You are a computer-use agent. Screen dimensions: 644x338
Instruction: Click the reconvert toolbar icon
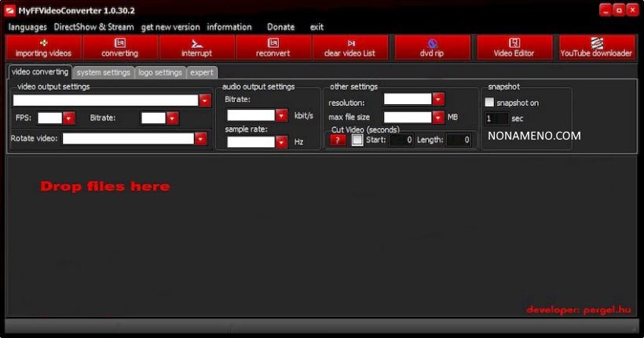[273, 43]
